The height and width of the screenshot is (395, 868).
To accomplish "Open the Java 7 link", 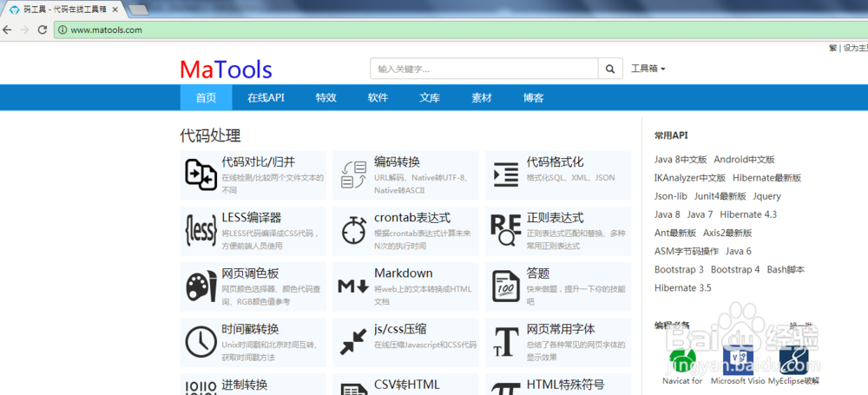I will tap(700, 214).
